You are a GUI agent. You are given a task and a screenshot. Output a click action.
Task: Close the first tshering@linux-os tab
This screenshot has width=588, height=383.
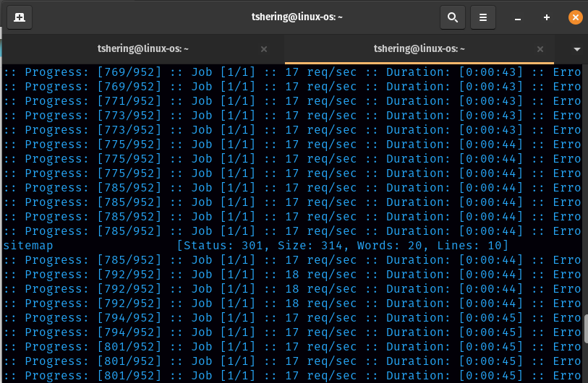[x=264, y=49]
